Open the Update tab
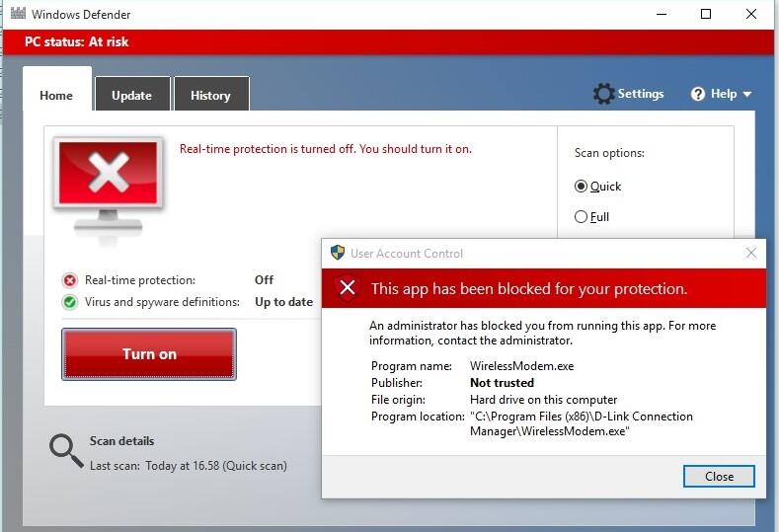Image resolution: width=779 pixels, height=532 pixels. (x=132, y=95)
